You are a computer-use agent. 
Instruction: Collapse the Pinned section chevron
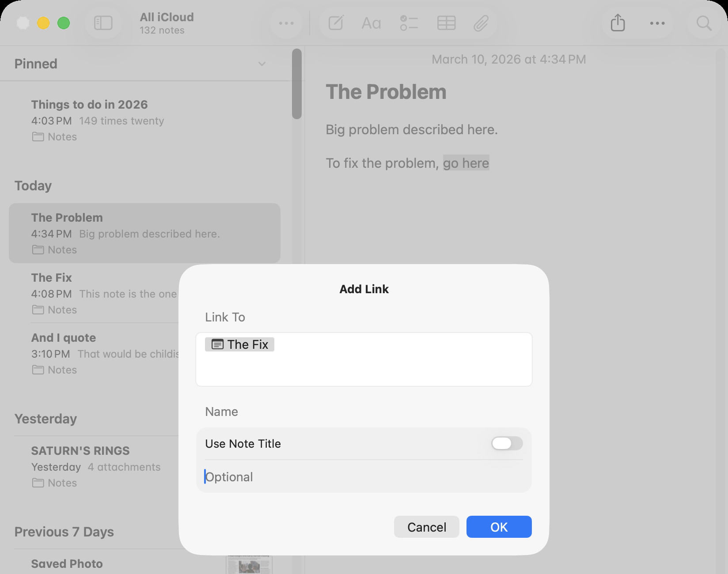(x=262, y=64)
